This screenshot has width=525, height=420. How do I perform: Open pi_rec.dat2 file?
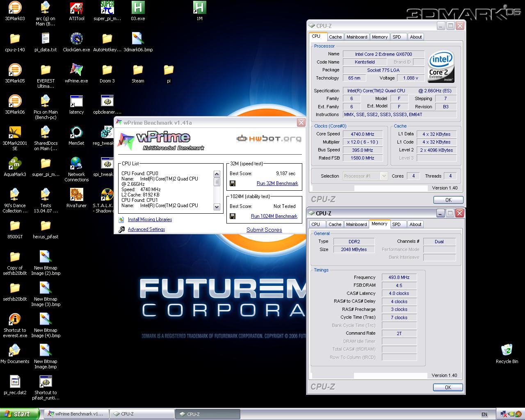point(15,385)
